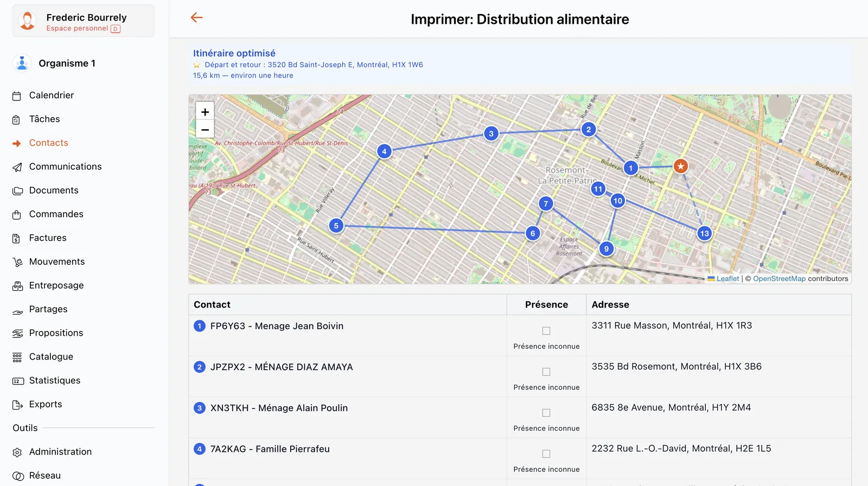The width and height of the screenshot is (868, 486).
Task: Click the 15,6 km — environ une heure text
Action: click(x=243, y=75)
